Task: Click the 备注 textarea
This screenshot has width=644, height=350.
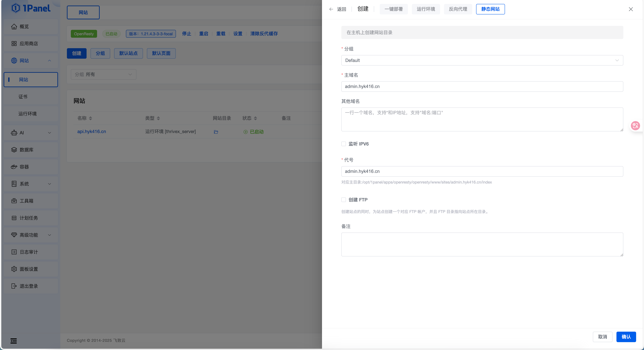Action: click(x=482, y=245)
